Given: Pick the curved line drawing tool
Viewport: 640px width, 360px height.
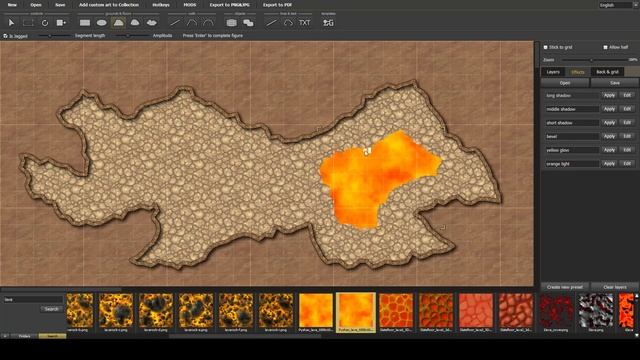Looking at the screenshot, I should [x=288, y=23].
